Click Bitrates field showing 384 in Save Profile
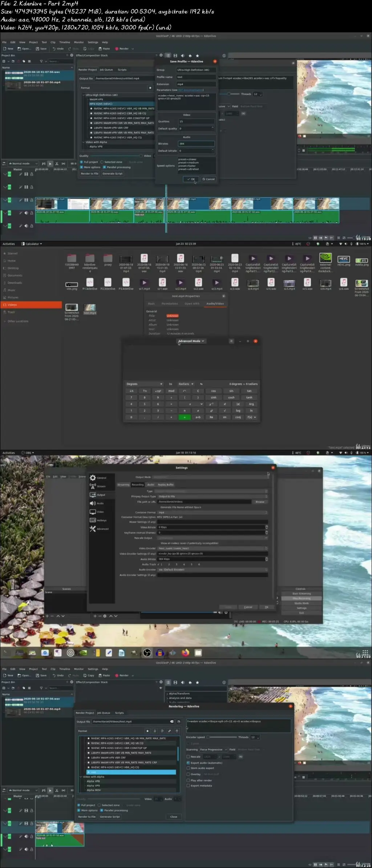Viewport: 372px width, 868px height. [x=196, y=144]
